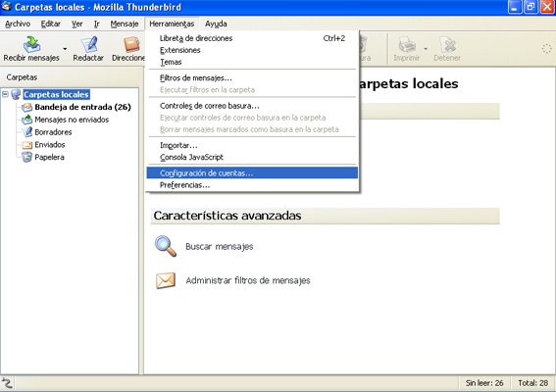Open the Mensaje menu
Viewport: 556px width, 392px height.
125,24
